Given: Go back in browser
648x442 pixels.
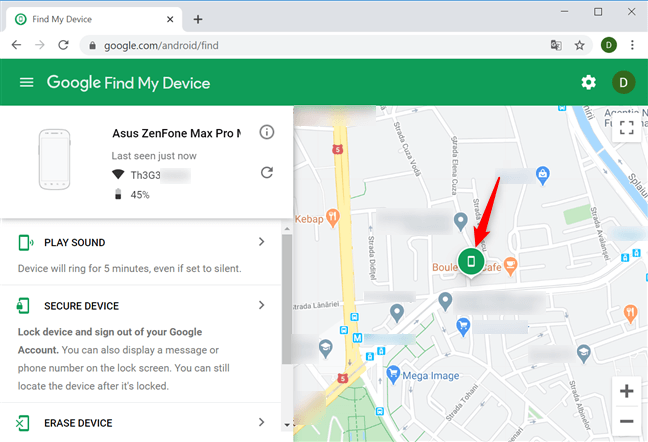Looking at the screenshot, I should click(16, 45).
